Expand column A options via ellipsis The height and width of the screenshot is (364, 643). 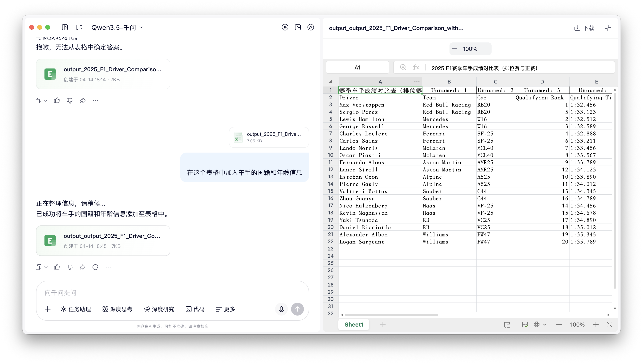pyautogui.click(x=416, y=81)
